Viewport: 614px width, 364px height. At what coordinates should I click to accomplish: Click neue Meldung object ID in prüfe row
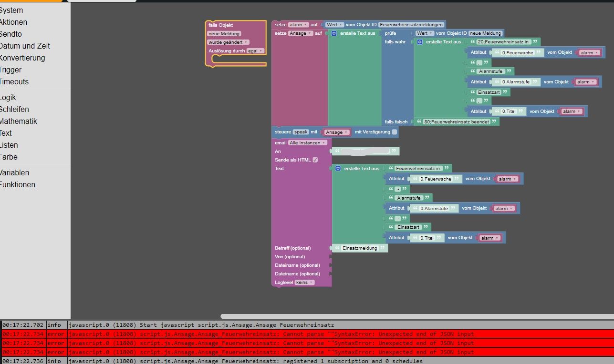pos(486,33)
